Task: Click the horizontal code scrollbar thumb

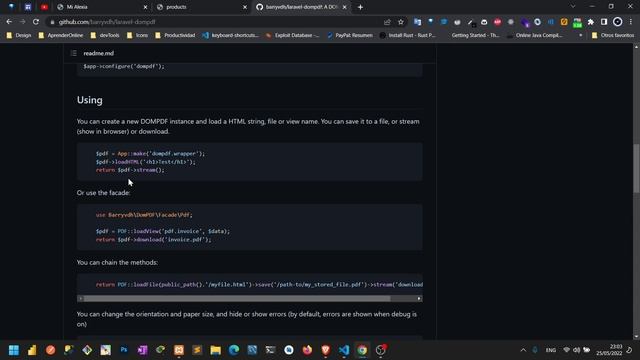Action: 237,298
